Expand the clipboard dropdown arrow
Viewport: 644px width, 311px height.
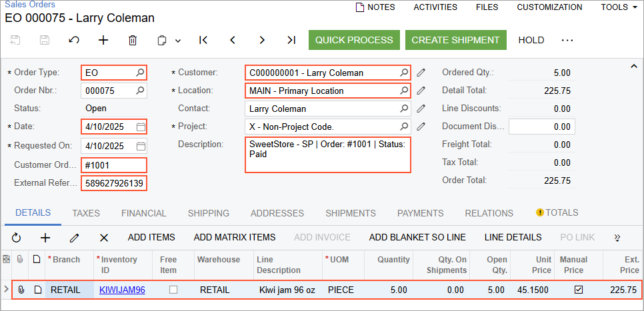(x=178, y=41)
